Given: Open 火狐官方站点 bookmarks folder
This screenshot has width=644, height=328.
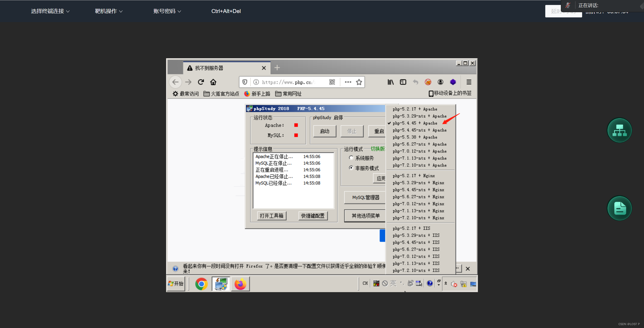Looking at the screenshot, I should point(221,94).
